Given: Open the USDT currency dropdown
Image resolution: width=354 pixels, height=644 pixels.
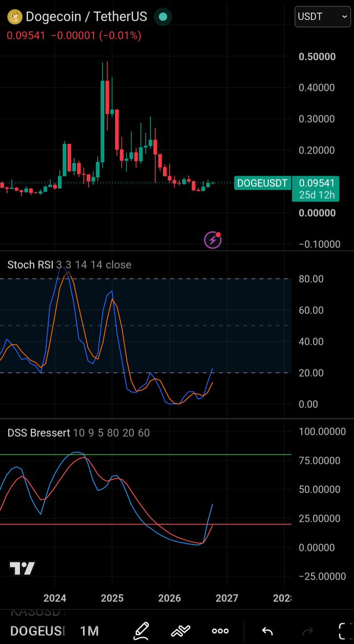Looking at the screenshot, I should coord(322,17).
